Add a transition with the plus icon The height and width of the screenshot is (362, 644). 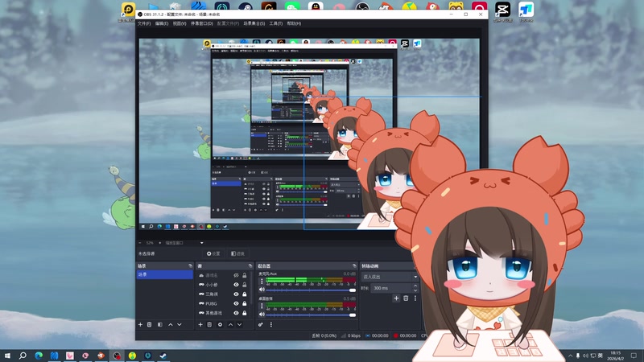(x=396, y=298)
